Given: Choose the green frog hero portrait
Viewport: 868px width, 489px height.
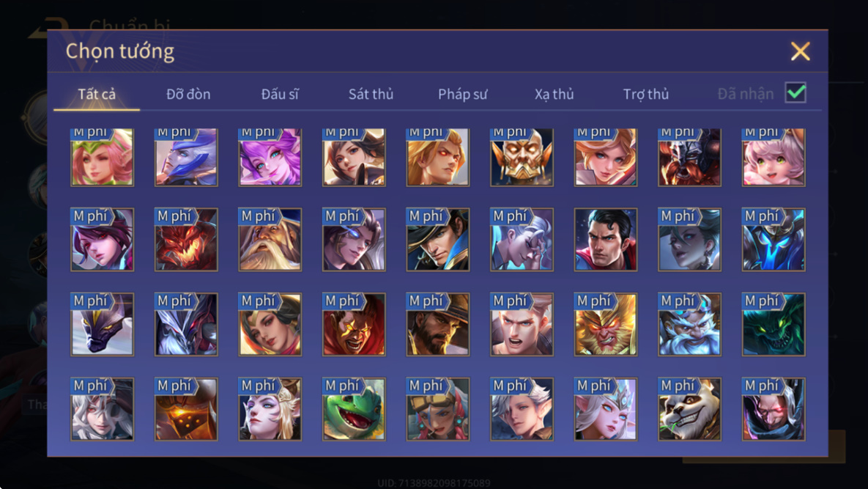Looking at the screenshot, I should pyautogui.click(x=354, y=409).
